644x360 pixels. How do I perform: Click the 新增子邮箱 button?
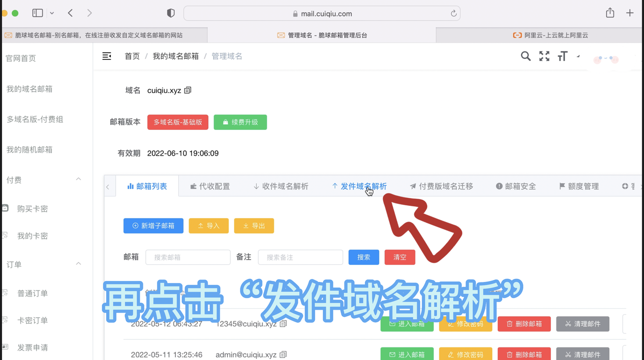pyautogui.click(x=153, y=226)
